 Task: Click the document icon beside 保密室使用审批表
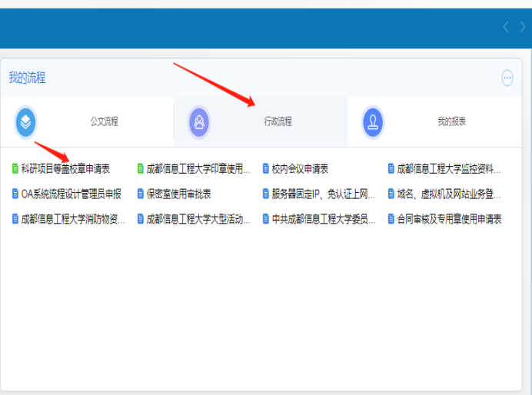[x=140, y=194]
